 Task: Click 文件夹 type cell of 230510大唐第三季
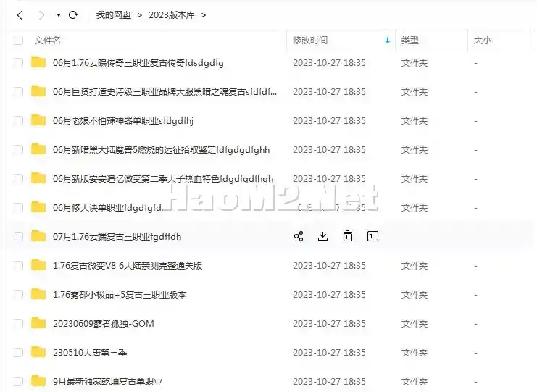coord(415,353)
